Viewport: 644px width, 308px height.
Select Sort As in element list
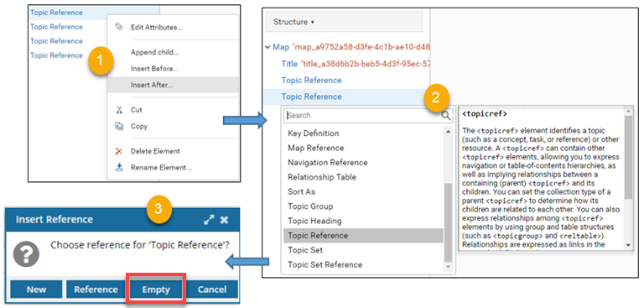pyautogui.click(x=302, y=191)
